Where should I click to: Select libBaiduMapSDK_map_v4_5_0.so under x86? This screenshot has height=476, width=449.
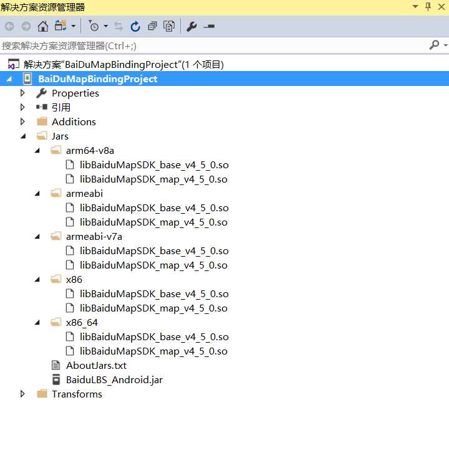[153, 308]
